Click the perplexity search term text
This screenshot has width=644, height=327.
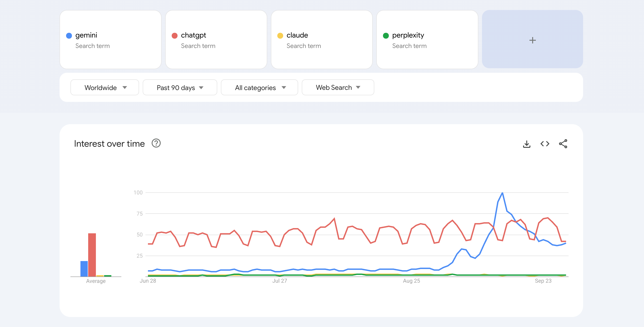click(408, 35)
